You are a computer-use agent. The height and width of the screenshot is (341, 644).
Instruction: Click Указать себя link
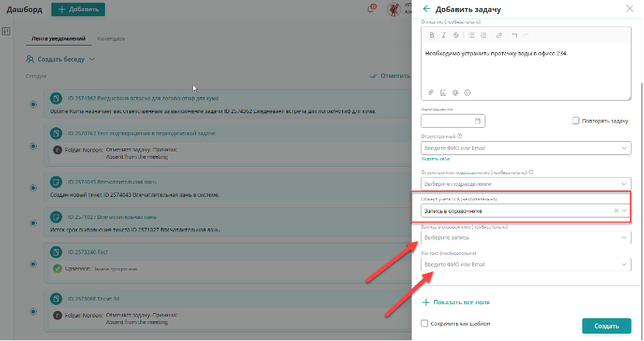(435, 159)
